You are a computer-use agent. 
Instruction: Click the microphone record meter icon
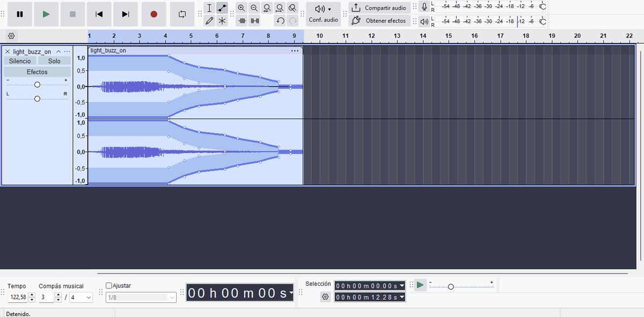425,6
